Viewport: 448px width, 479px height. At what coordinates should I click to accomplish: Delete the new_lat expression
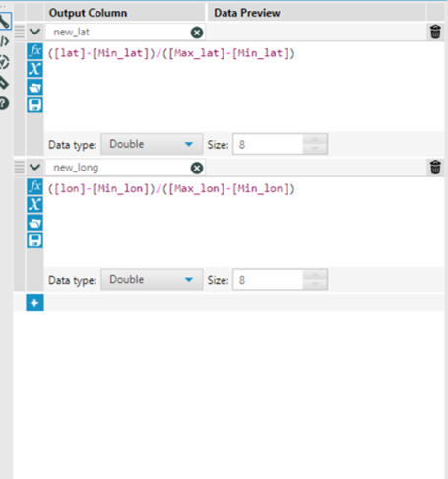(435, 32)
